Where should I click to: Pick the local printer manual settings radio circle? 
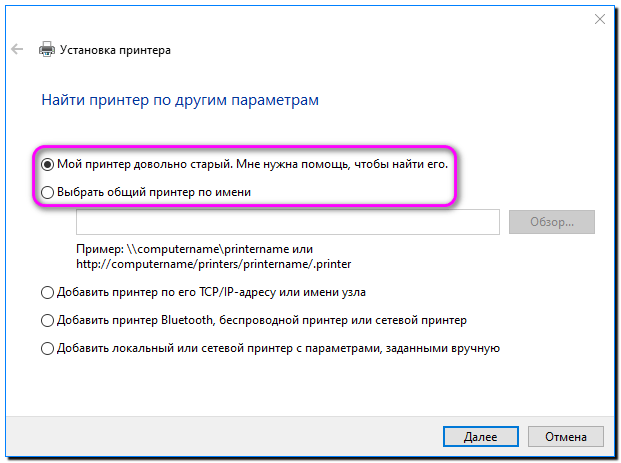[x=47, y=349]
